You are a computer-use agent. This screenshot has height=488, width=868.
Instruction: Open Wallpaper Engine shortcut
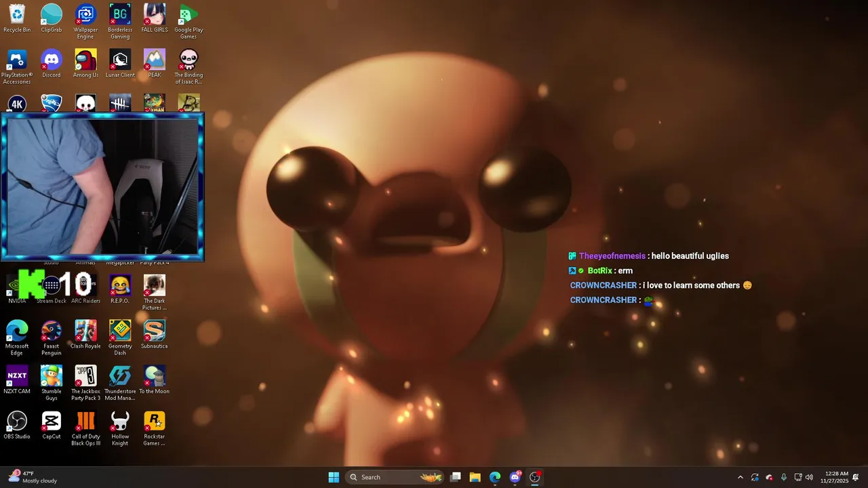85,21
